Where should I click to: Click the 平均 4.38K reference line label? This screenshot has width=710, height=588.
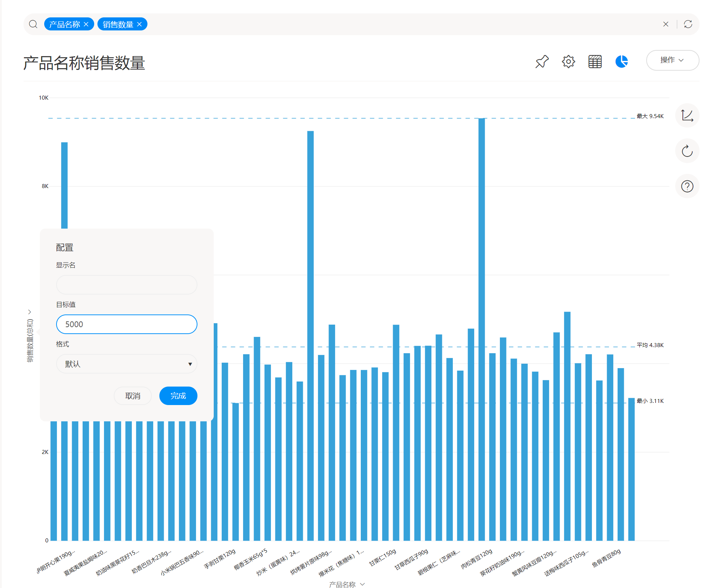(650, 345)
